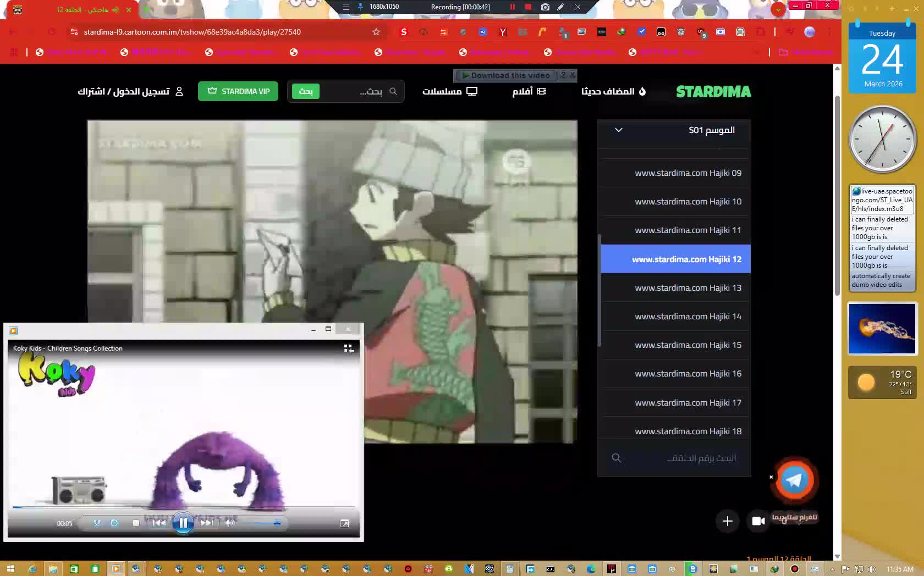
Task: Open the أفلام movies menu
Action: coord(529,91)
